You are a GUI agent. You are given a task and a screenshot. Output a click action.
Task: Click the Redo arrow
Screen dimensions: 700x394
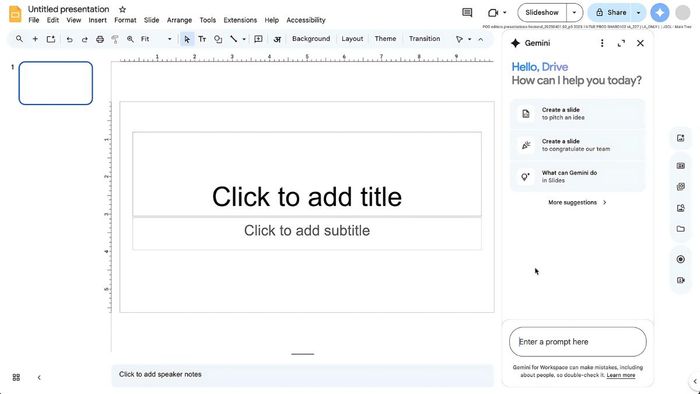tap(84, 39)
